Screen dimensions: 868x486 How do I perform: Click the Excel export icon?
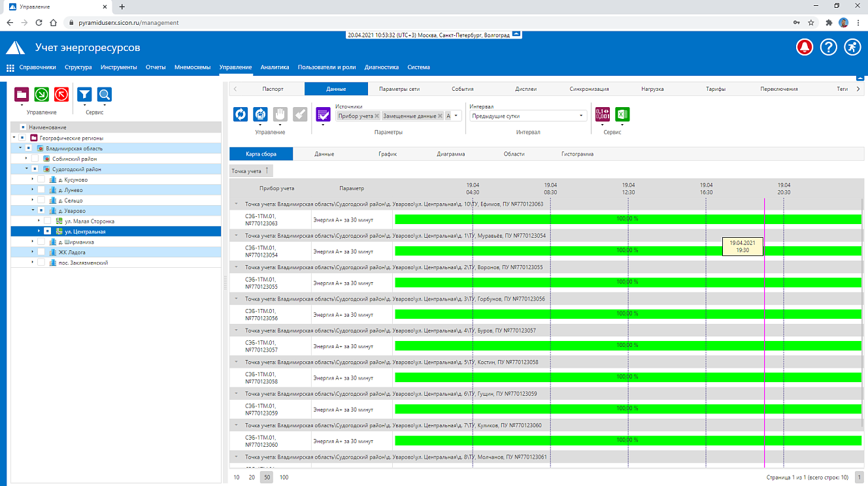(x=622, y=114)
